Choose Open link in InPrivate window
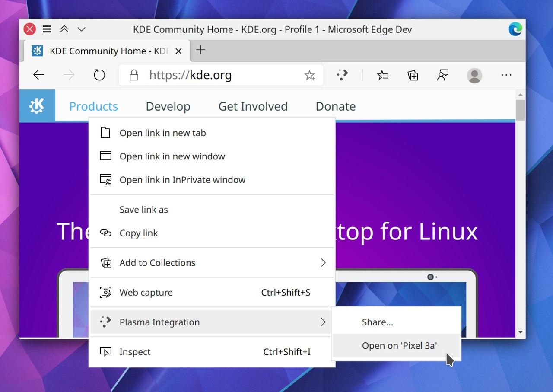Image resolution: width=553 pixels, height=392 pixels. (x=212, y=180)
